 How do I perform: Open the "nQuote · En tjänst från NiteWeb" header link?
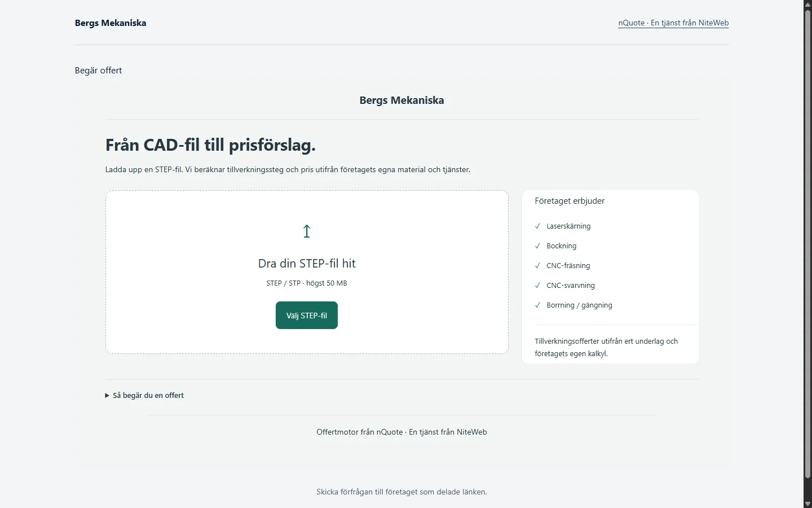click(x=673, y=23)
